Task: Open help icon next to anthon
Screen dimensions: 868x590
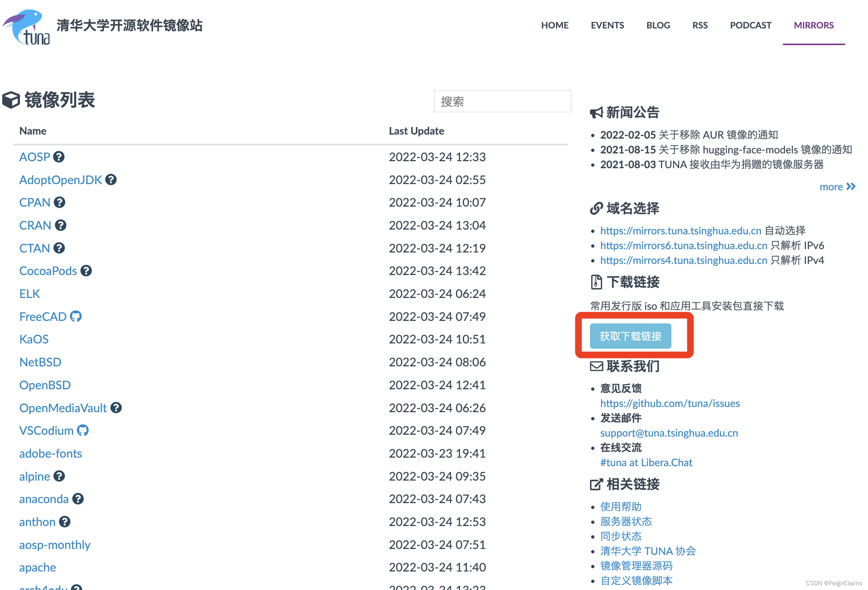Action: click(65, 522)
